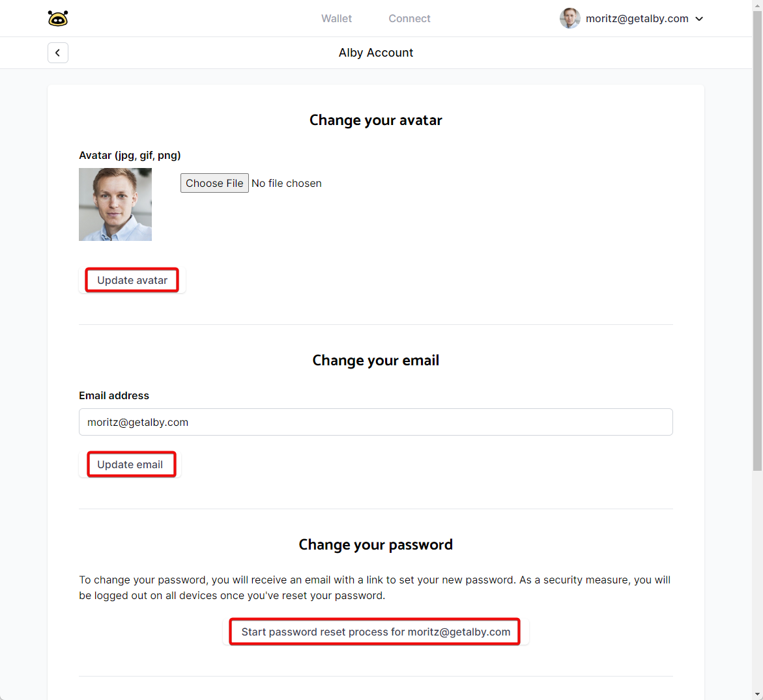Click the "Email address" field label
The height and width of the screenshot is (700, 763).
114,396
